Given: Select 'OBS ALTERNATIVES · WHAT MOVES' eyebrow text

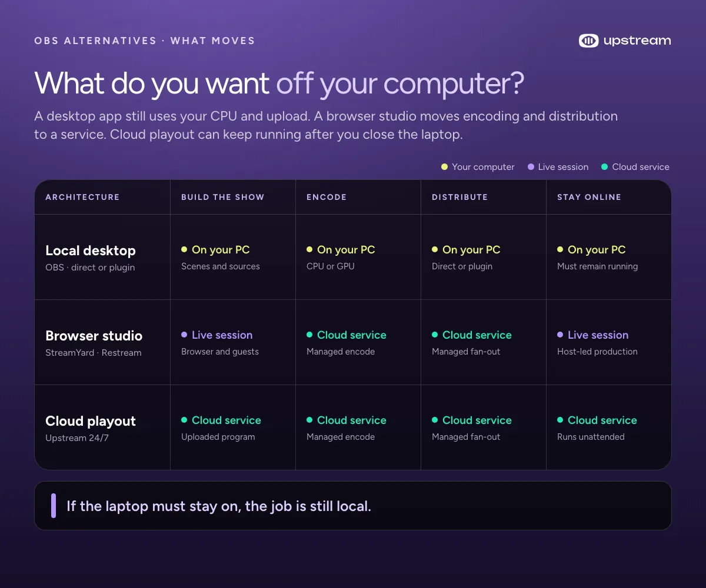Looking at the screenshot, I should [x=145, y=41].
